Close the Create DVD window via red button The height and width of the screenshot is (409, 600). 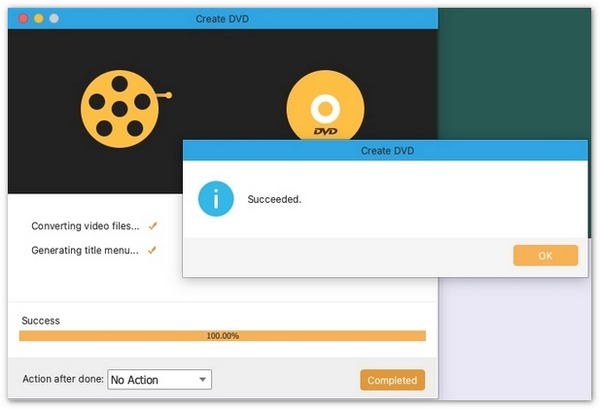[x=23, y=18]
